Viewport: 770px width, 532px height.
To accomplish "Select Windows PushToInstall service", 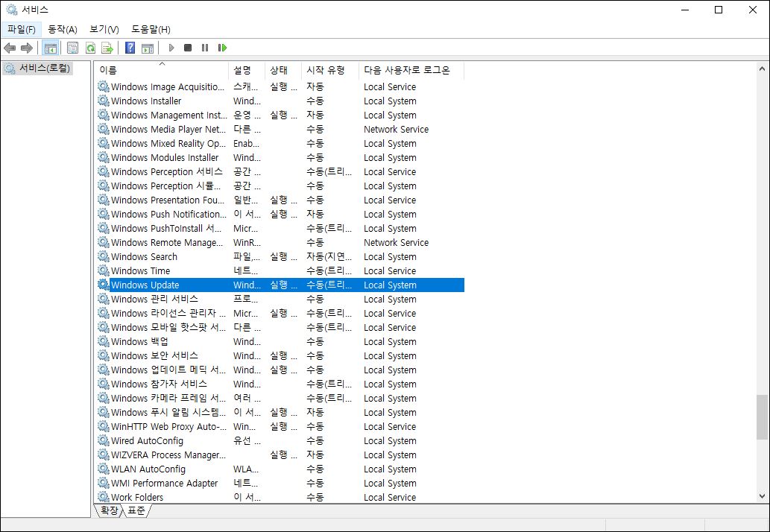I will tap(280, 229).
